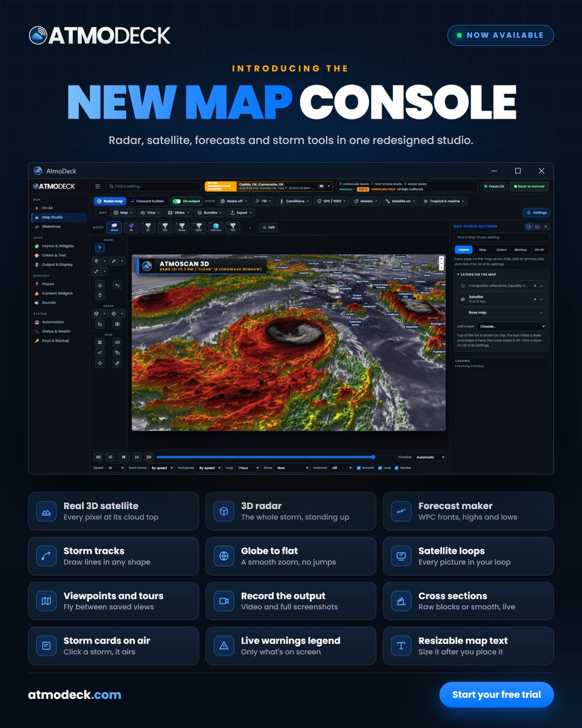Click the trash delete icon
The width and height of the screenshot is (582, 728).
100,295
